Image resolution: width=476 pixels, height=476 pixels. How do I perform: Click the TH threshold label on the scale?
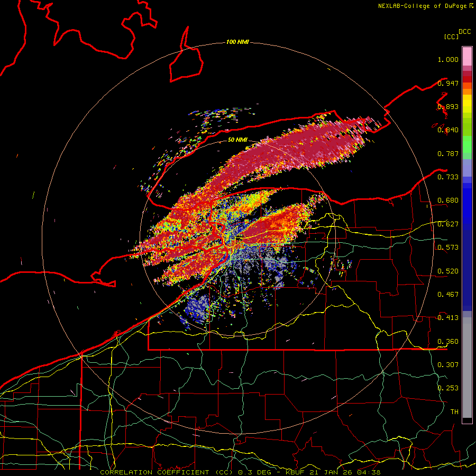click(454, 412)
